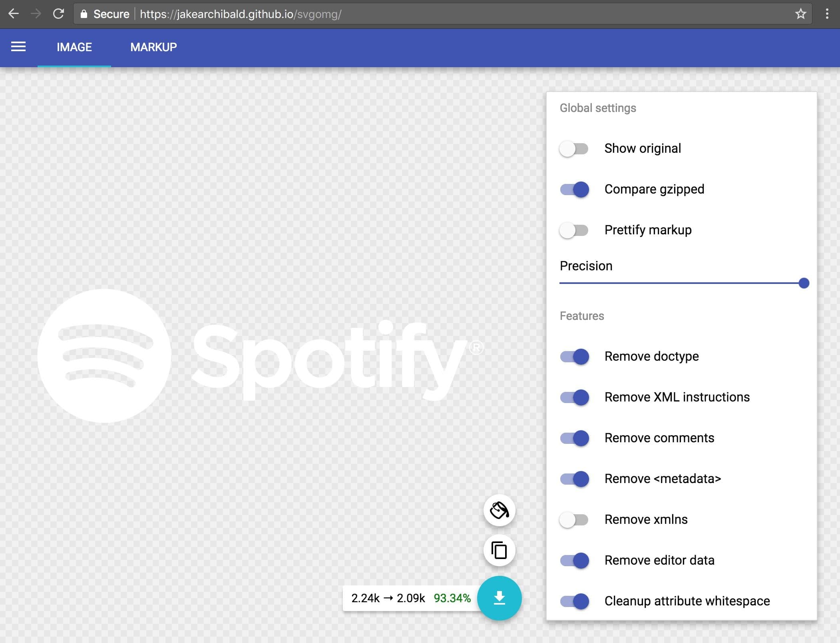The height and width of the screenshot is (643, 840).
Task: Disable Cleanup attribute whitespace
Action: pos(574,601)
